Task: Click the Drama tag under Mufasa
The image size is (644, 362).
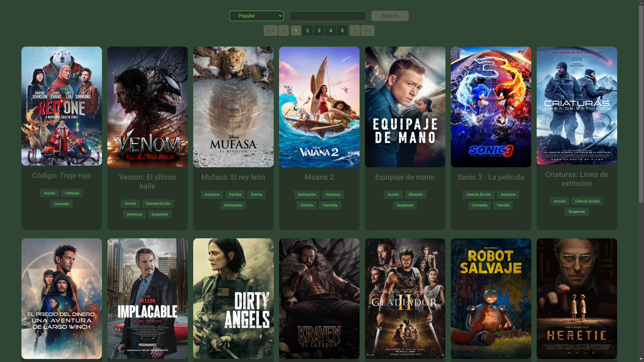Action: 256,194
